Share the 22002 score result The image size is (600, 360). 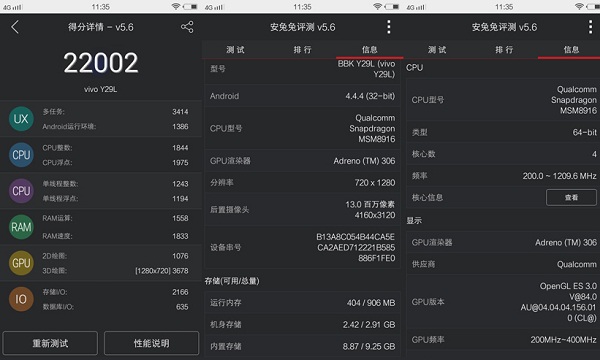[x=187, y=27]
